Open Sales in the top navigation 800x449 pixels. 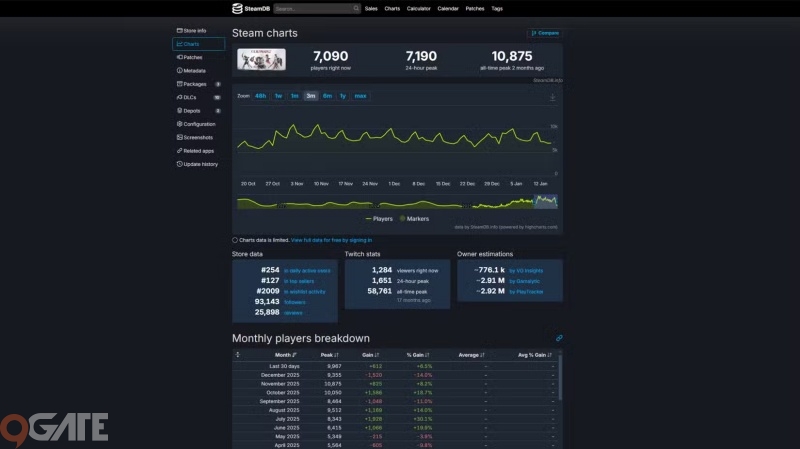[x=371, y=8]
